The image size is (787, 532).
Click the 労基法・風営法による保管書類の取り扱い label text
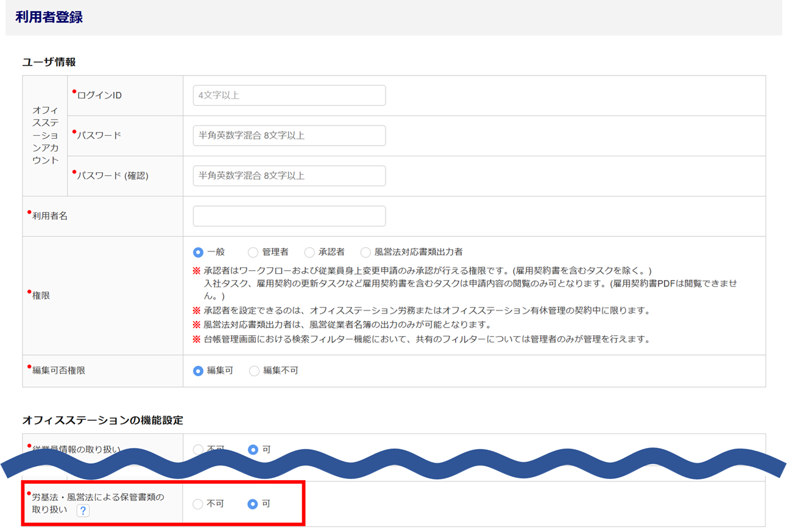97,497
